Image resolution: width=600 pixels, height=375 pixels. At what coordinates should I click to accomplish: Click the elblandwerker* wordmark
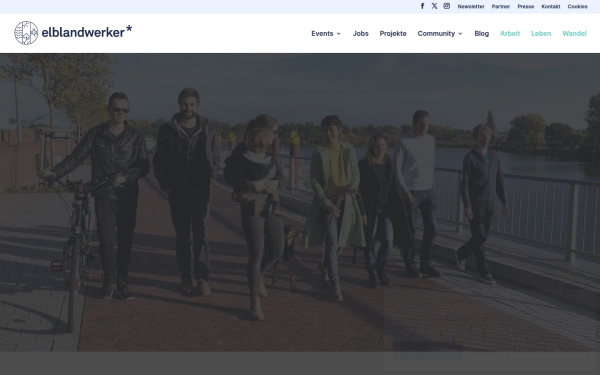(x=87, y=32)
